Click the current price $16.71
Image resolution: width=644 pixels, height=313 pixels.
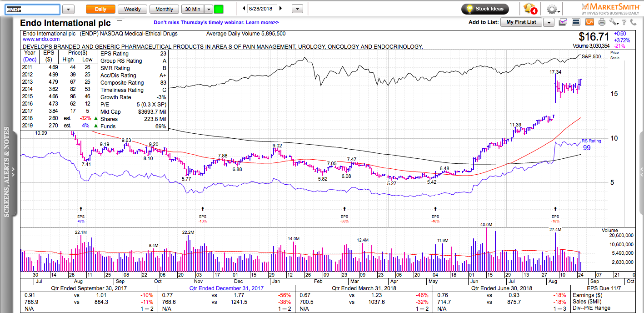593,36
